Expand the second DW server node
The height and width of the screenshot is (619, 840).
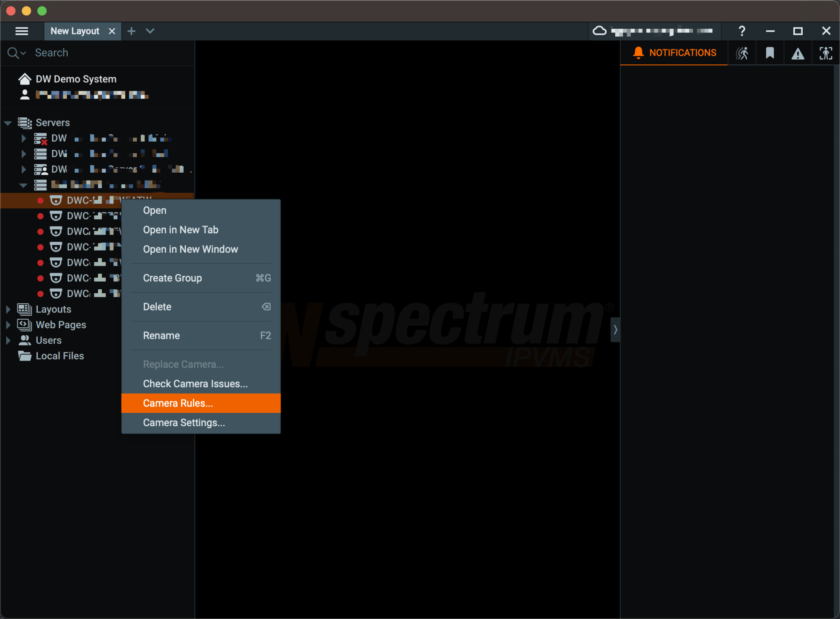[x=24, y=154]
